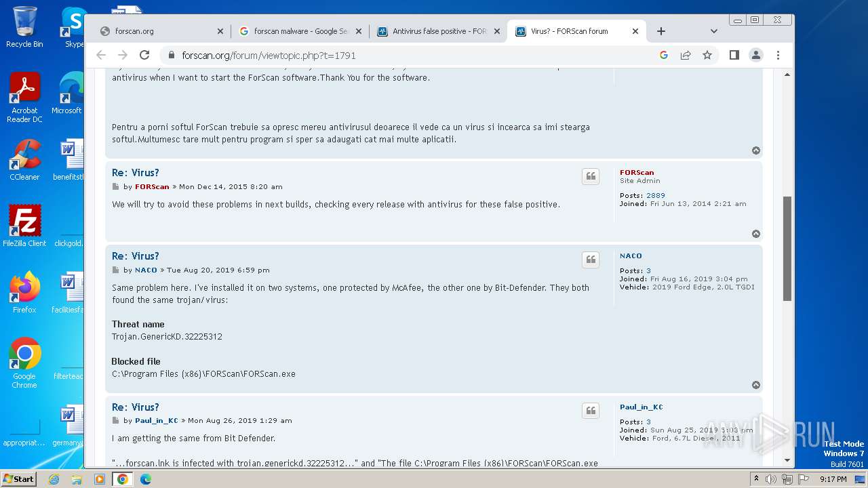The height and width of the screenshot is (488, 868).
Task: Open the Chrome three-dot menu
Action: click(x=778, y=55)
